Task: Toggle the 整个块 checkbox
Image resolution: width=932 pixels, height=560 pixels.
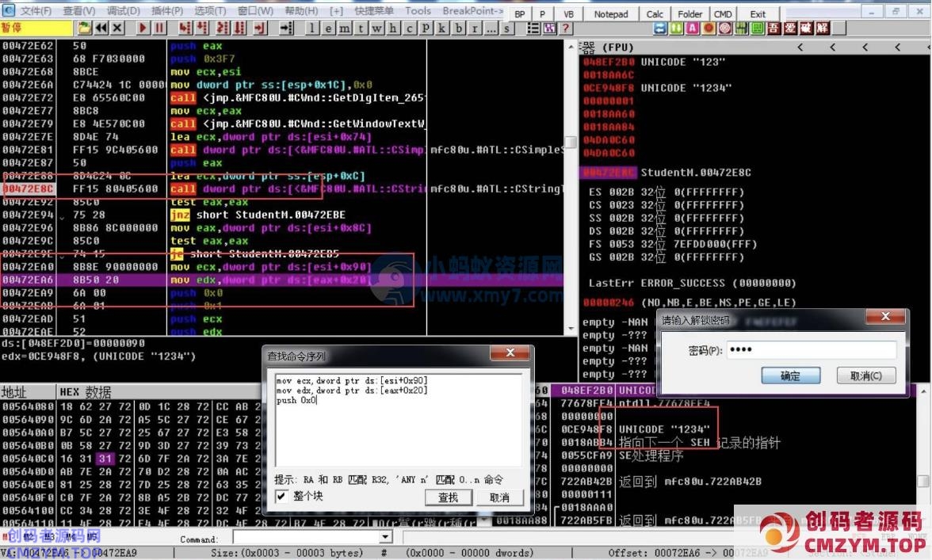Action: click(281, 496)
